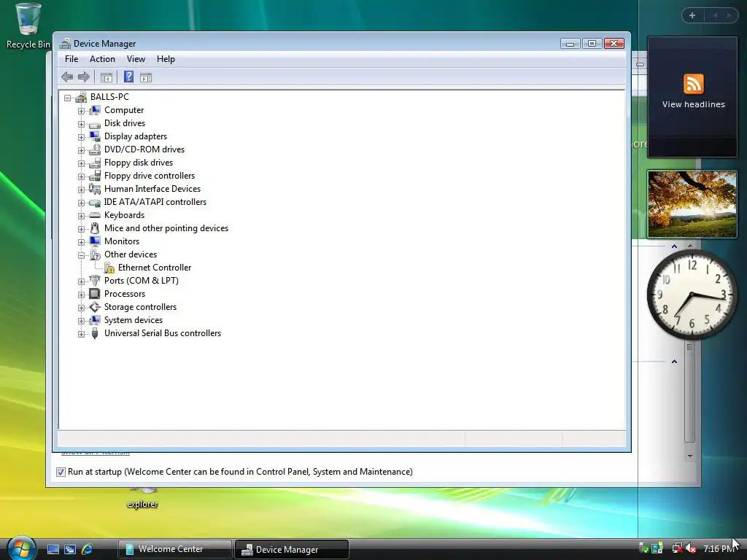Click the volume muted tray icon
Viewport: 747px width, 560px height.
point(692,548)
